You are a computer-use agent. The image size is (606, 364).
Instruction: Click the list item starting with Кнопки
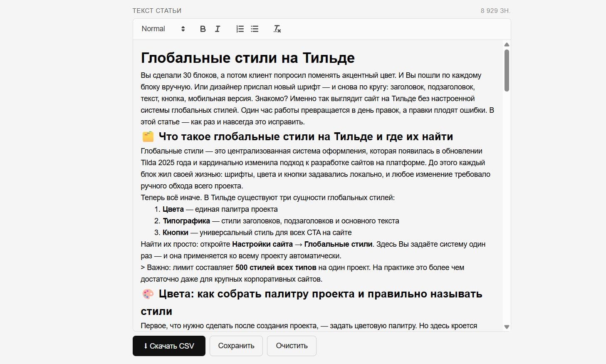257,233
